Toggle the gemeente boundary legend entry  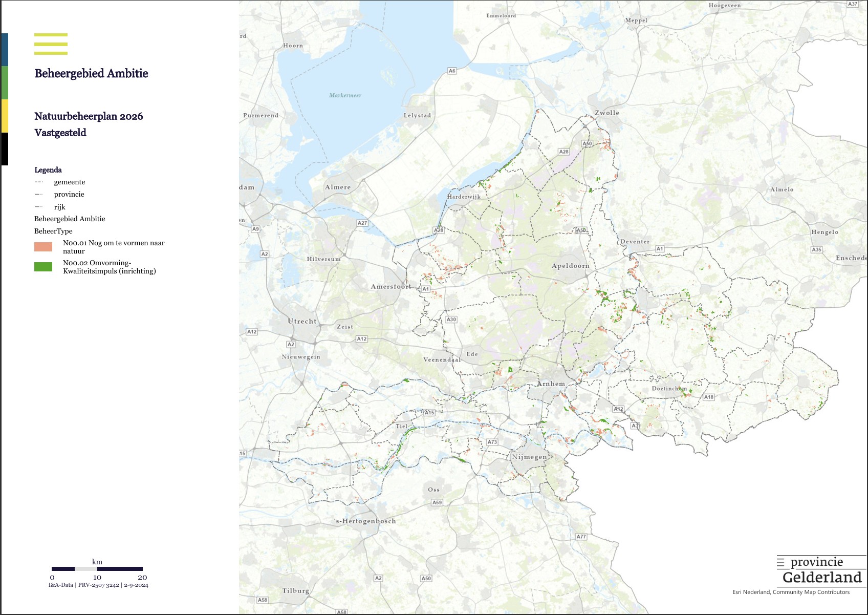(69, 182)
